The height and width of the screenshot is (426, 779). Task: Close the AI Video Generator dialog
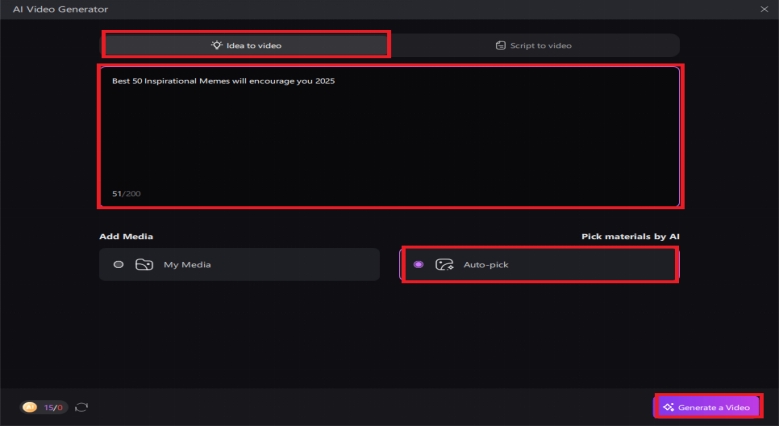coord(765,9)
